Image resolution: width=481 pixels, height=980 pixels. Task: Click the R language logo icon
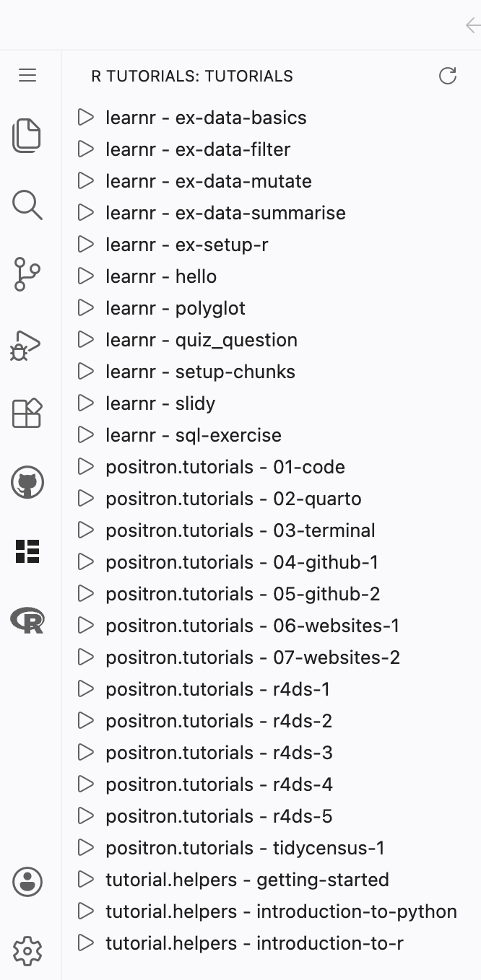[x=27, y=620]
